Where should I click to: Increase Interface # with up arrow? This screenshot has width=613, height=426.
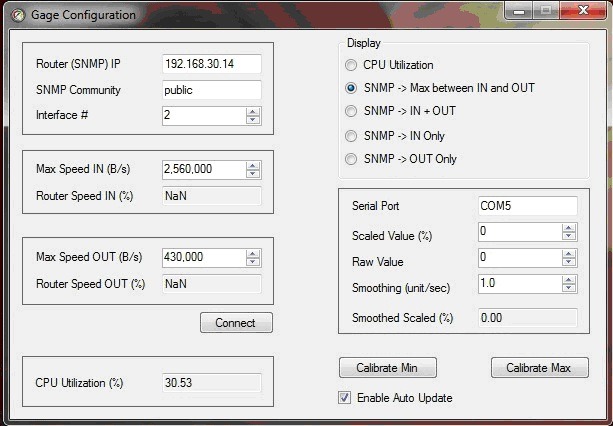point(253,111)
